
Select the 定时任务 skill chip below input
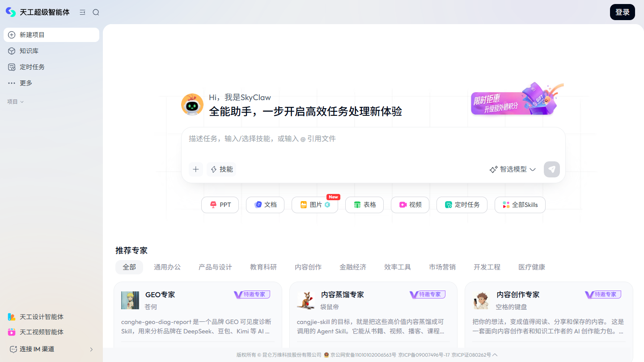(462, 205)
